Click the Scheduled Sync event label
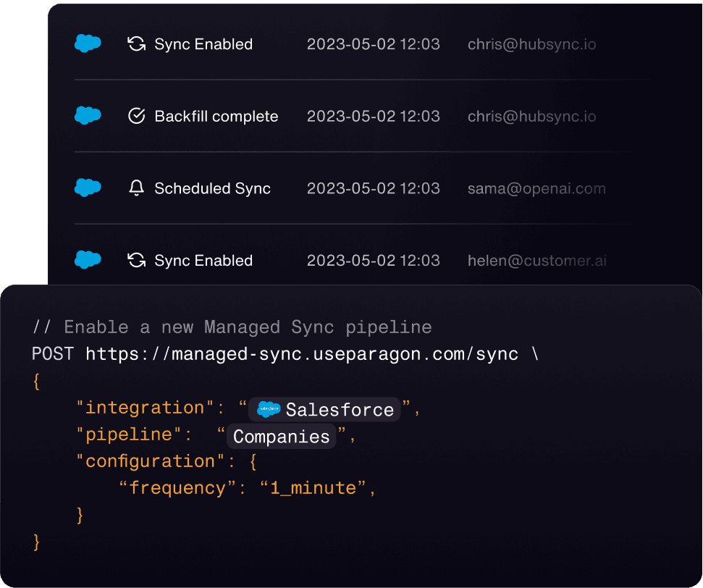This screenshot has height=588, width=703. pyautogui.click(x=212, y=189)
